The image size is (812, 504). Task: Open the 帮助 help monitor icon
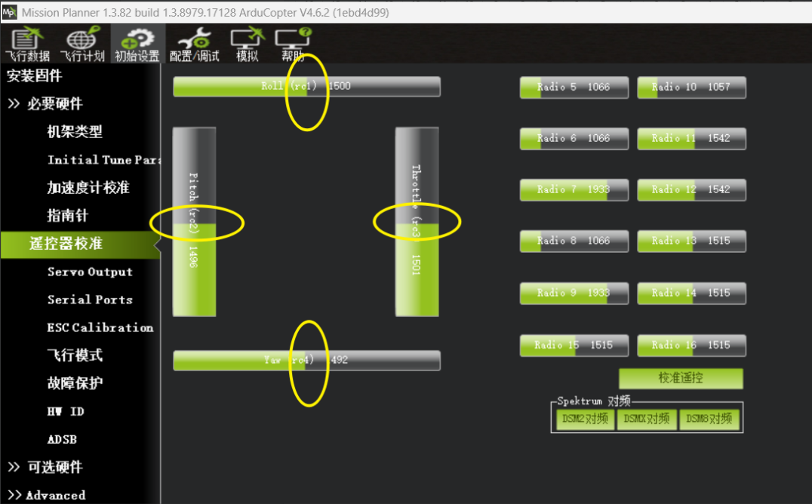pyautogui.click(x=293, y=44)
